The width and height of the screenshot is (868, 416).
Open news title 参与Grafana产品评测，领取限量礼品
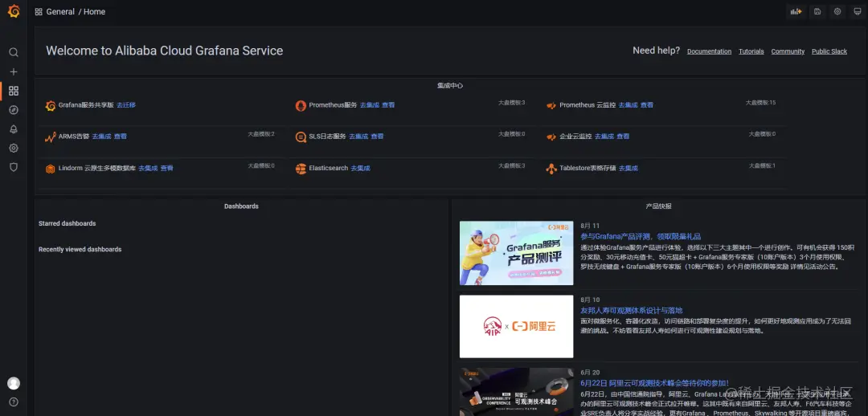[x=641, y=236]
